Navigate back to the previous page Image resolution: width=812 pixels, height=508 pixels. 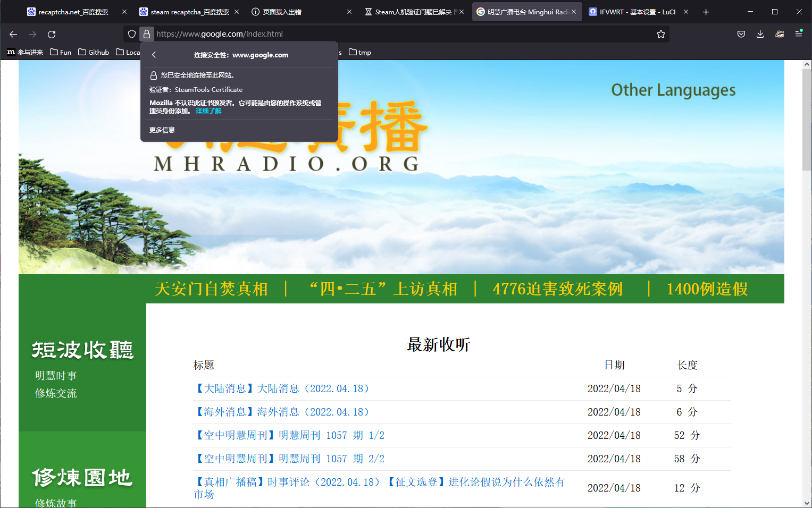pos(13,34)
